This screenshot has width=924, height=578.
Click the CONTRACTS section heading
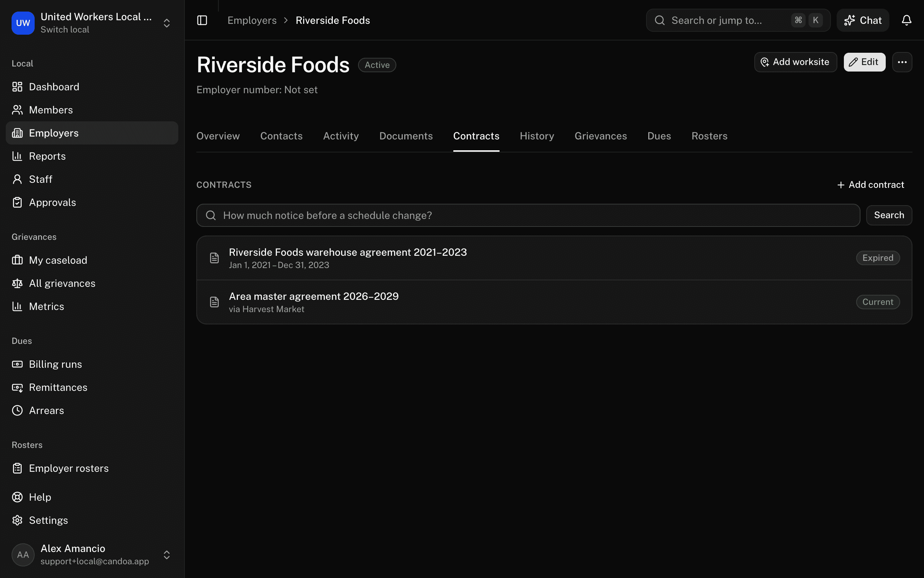[x=224, y=185]
